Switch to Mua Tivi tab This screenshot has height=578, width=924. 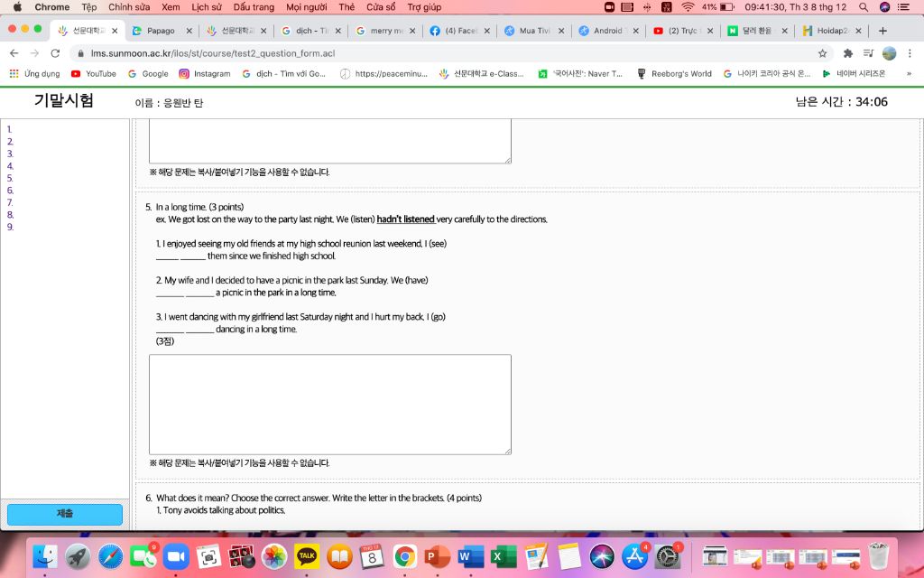click(x=534, y=31)
